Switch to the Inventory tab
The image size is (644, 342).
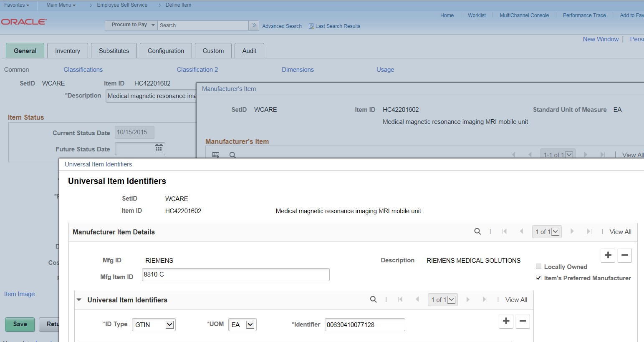68,51
